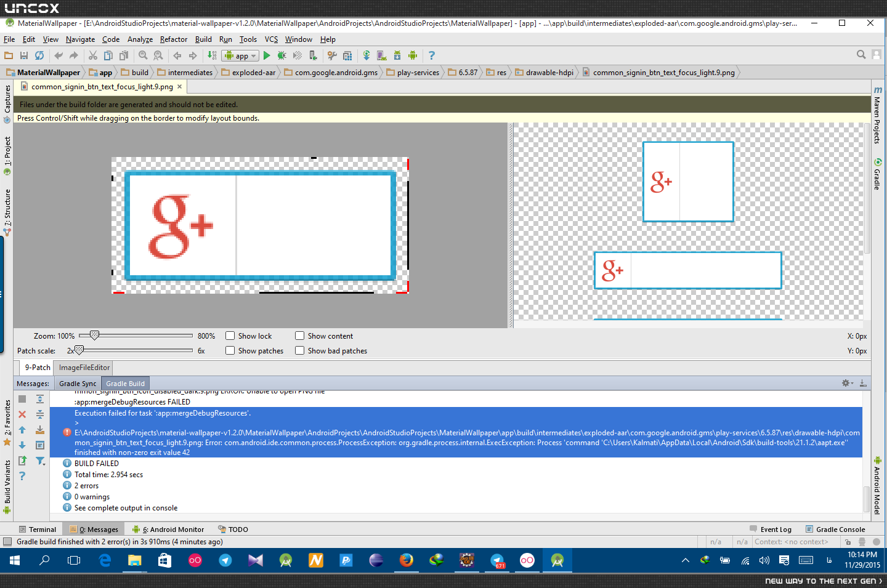The image size is (887, 588).
Task: Open the File menu
Action: tap(9, 39)
